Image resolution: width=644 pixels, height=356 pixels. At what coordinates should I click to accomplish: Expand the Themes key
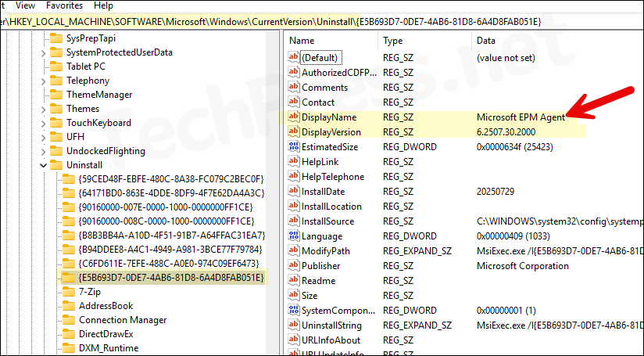(44, 110)
